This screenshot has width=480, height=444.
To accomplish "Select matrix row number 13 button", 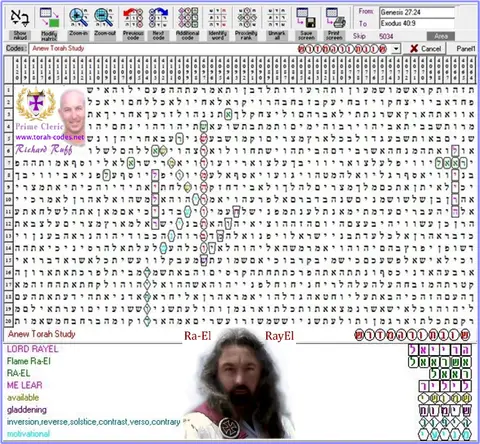I will [x=9, y=236].
